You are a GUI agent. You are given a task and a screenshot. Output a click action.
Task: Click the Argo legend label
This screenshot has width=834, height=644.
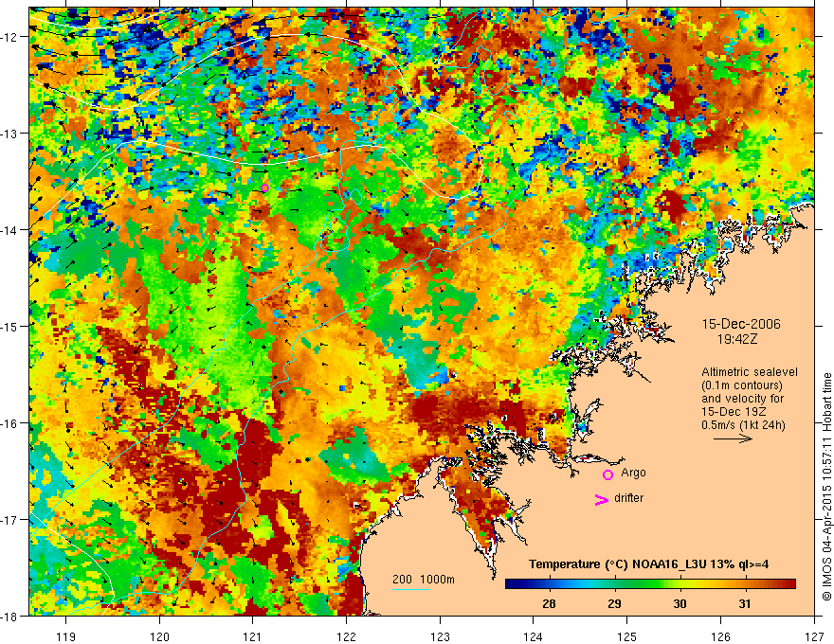click(633, 473)
